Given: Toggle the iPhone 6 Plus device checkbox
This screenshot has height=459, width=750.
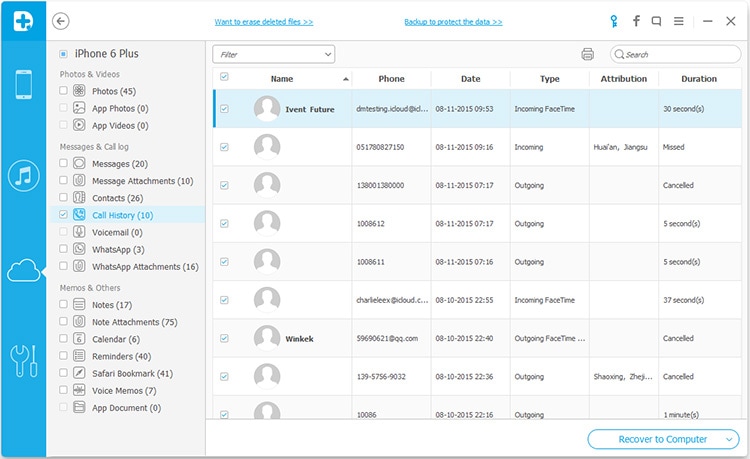Looking at the screenshot, I should click(63, 54).
